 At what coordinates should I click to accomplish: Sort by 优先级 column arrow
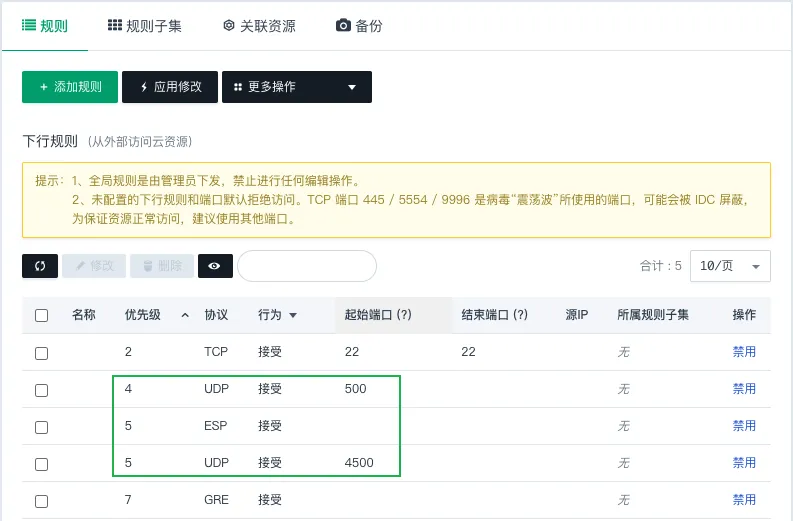(185, 315)
